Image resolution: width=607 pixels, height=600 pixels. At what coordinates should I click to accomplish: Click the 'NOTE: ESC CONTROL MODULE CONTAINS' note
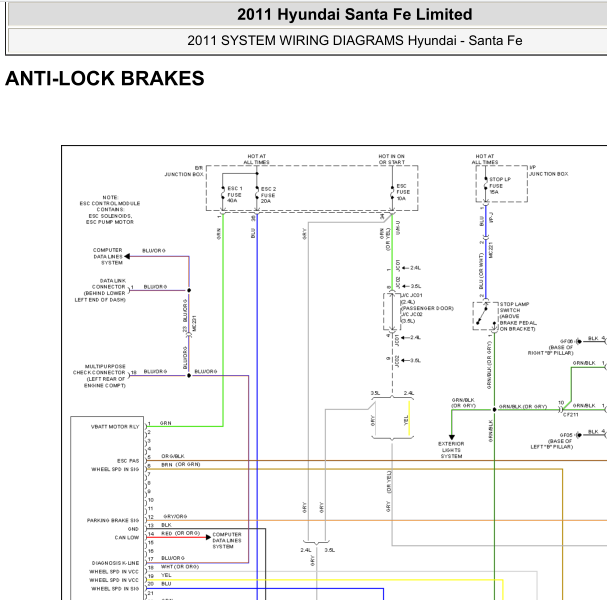click(x=110, y=210)
